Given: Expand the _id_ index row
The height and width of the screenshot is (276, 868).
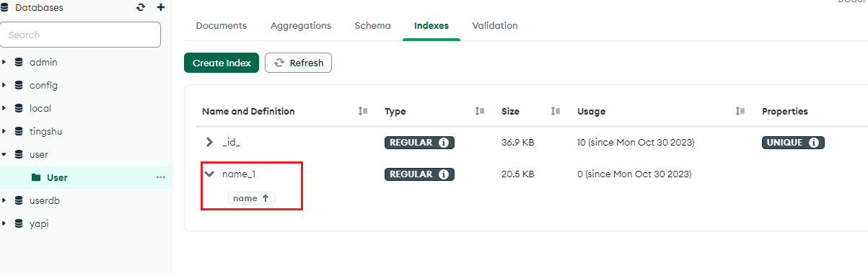Looking at the screenshot, I should [x=210, y=143].
